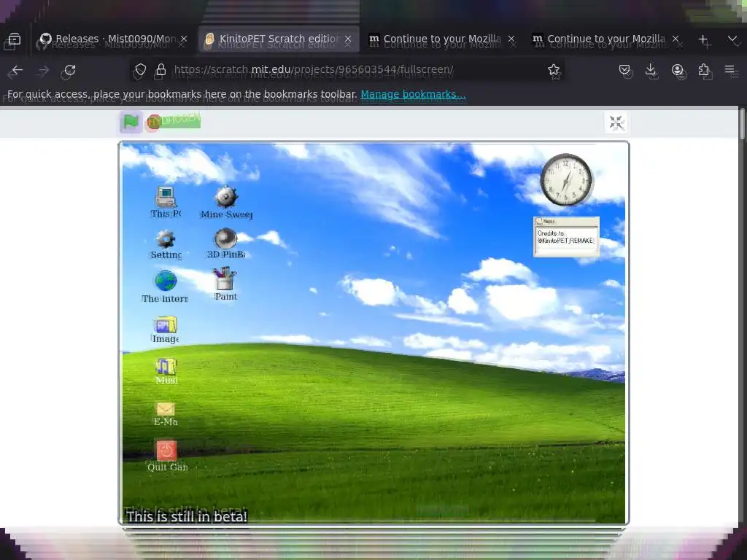Click the shield tracking protection icon

point(140,70)
